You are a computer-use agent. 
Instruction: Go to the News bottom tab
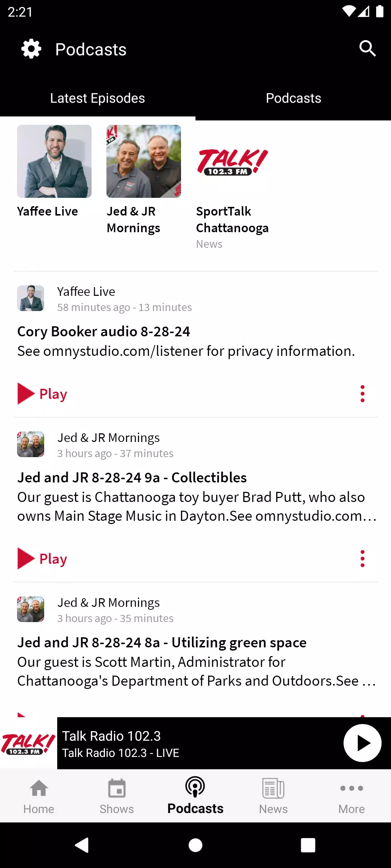273,796
